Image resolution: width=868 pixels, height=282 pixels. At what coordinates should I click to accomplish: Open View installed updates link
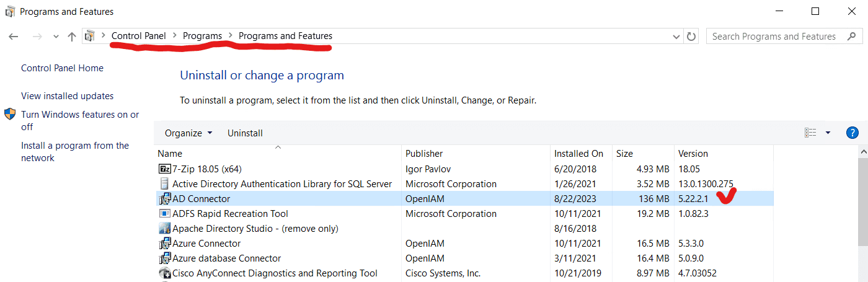pos(67,96)
